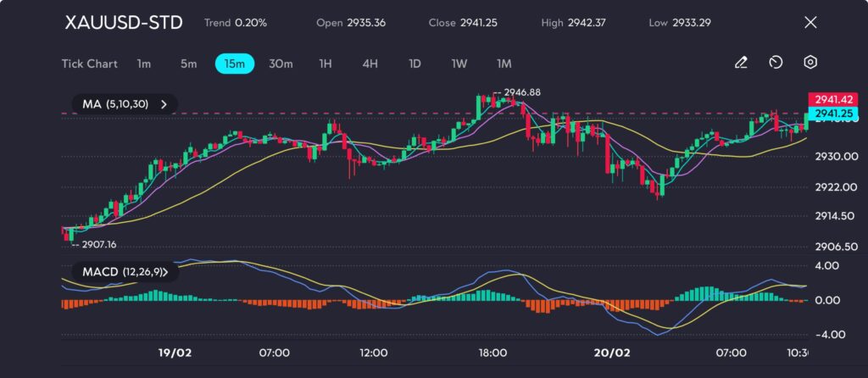Open the hexagon chart settings icon

tap(810, 63)
